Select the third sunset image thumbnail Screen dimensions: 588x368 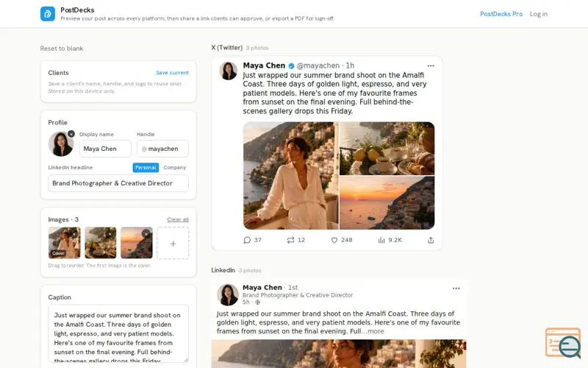tap(136, 243)
